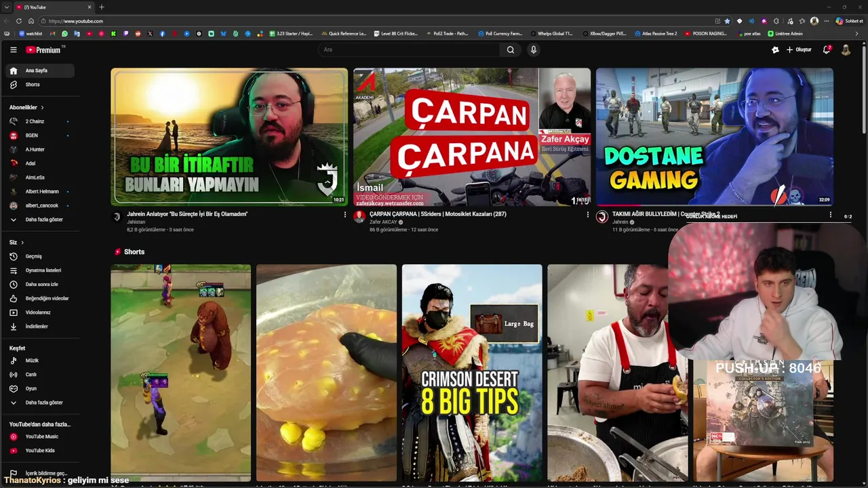The image size is (868, 488).
Task: Open the ÇARPAN ÇARPANA video thumbnail
Action: point(472,137)
